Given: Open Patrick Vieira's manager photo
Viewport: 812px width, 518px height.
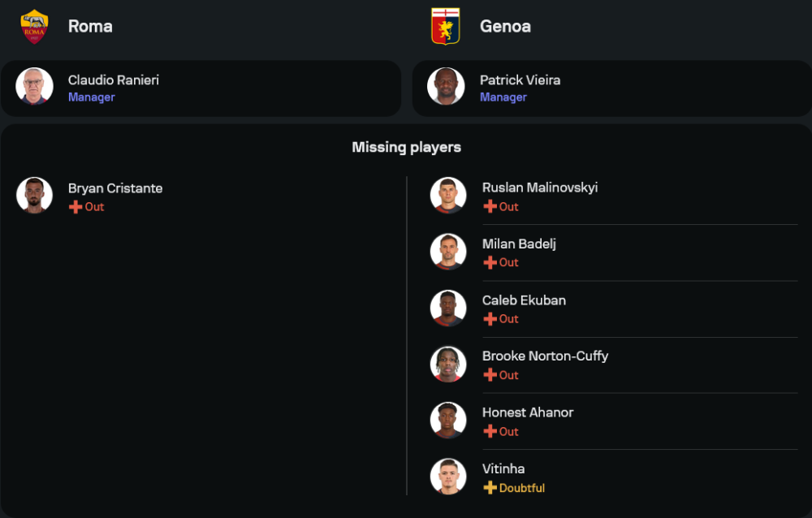Looking at the screenshot, I should point(446,87).
